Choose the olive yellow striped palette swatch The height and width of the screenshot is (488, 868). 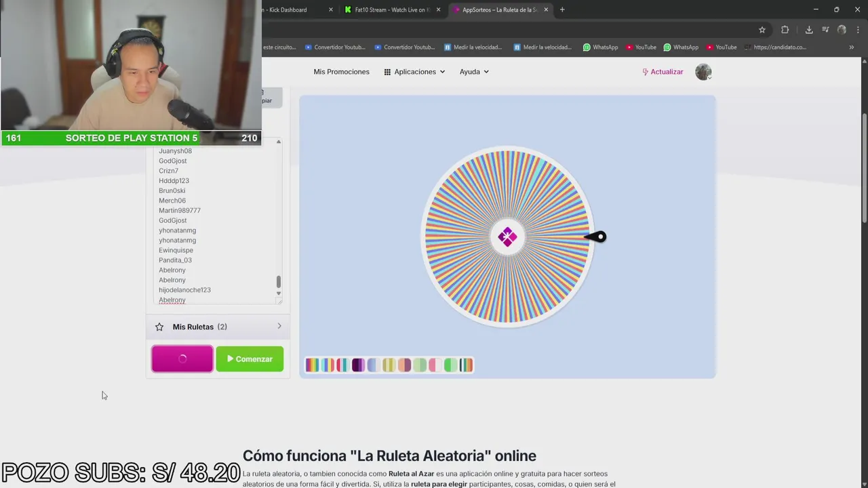tap(389, 365)
